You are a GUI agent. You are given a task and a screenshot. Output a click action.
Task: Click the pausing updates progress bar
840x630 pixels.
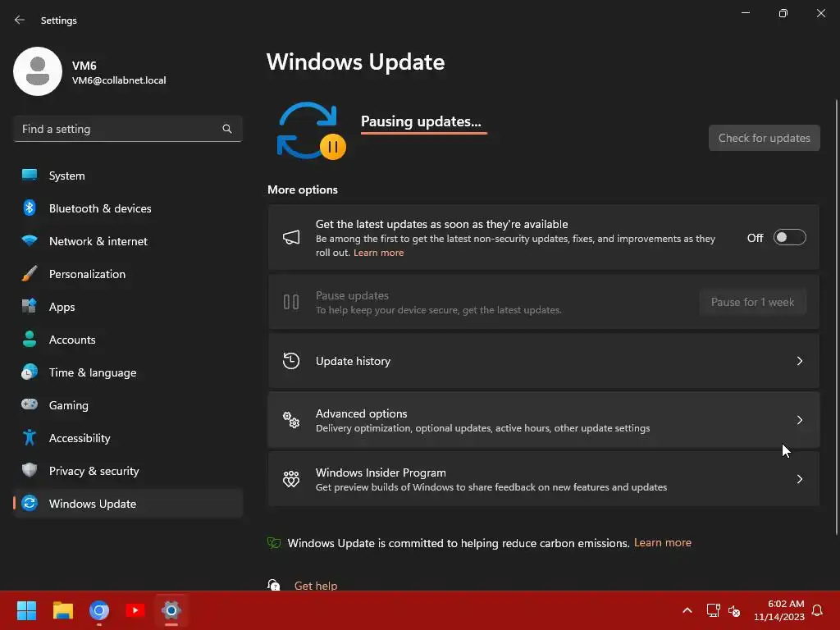pos(424,132)
